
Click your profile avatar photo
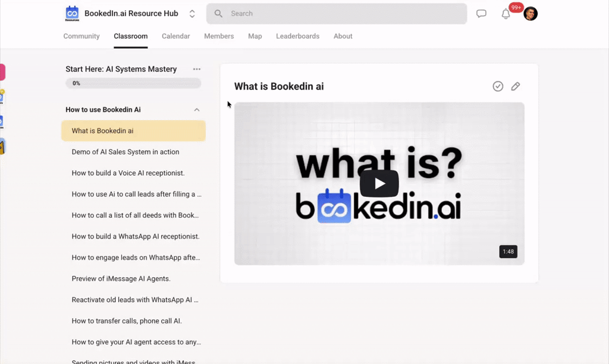pyautogui.click(x=530, y=13)
